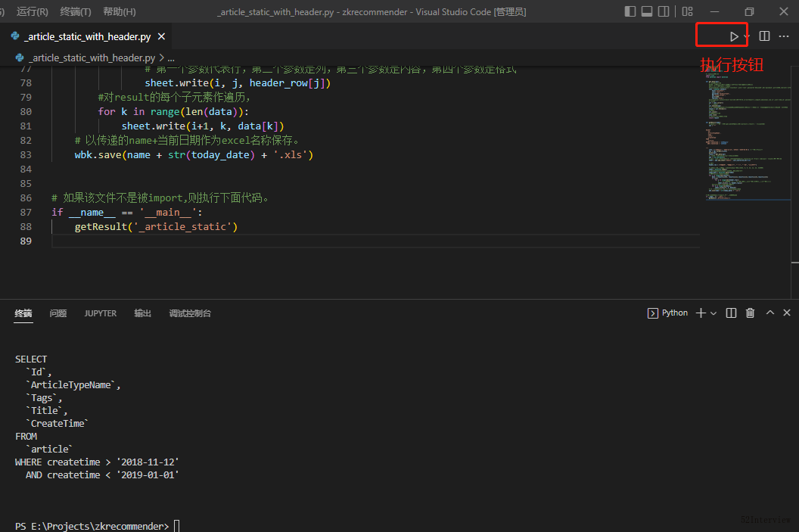Viewport: 799px width, 532px height.
Task: Minimize the VS Code window
Action: (714, 11)
